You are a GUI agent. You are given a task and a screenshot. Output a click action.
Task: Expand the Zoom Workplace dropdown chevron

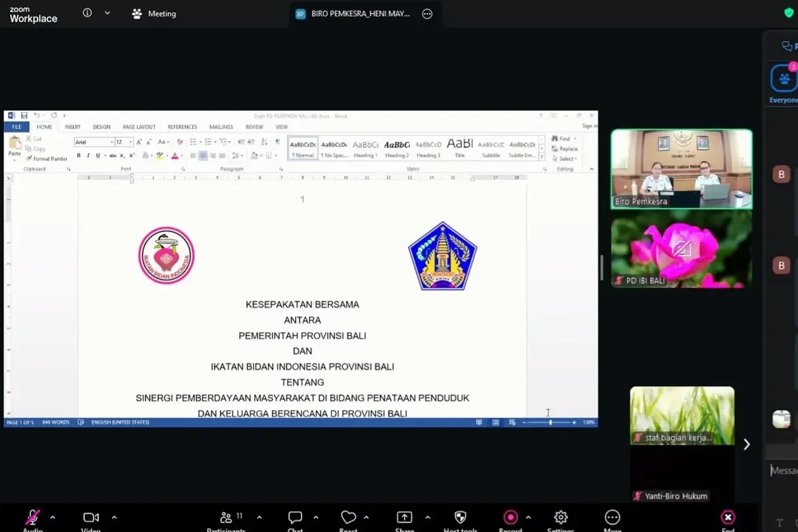107,13
